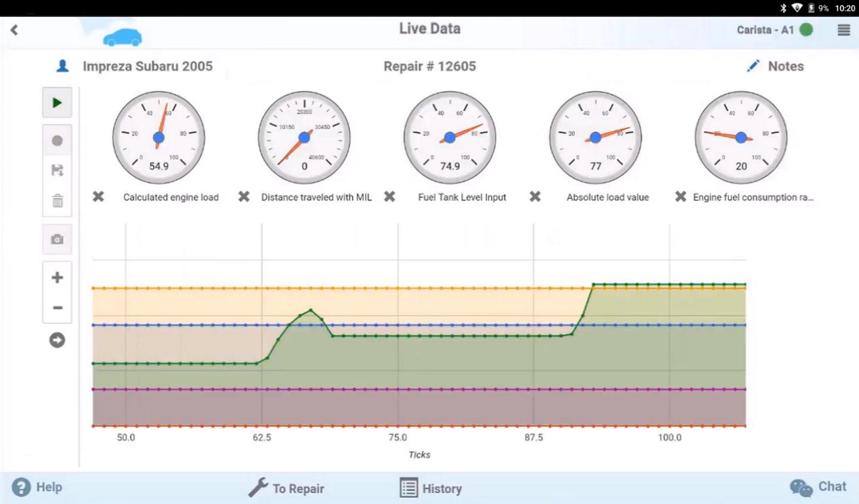
Task: Open the History tab
Action: pyautogui.click(x=431, y=488)
